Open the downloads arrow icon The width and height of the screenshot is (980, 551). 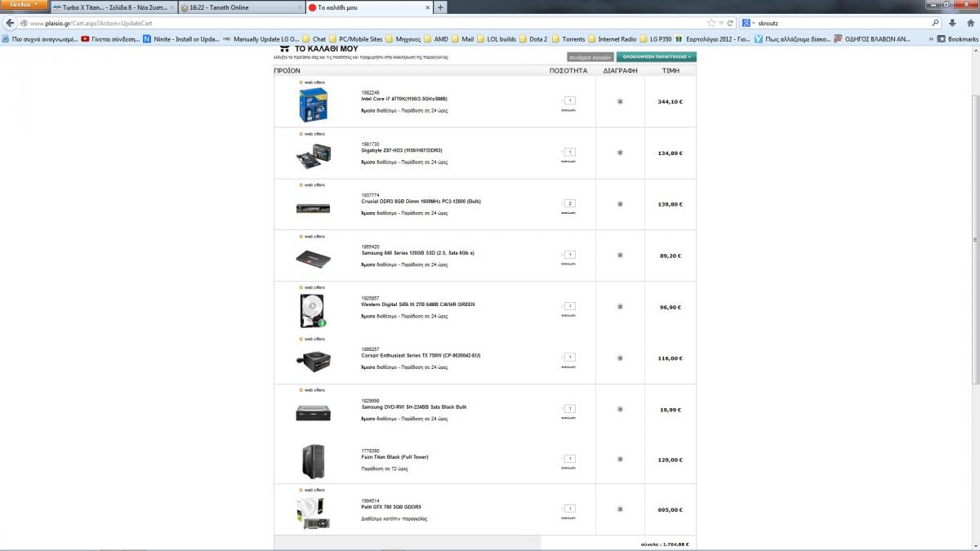pos(953,23)
